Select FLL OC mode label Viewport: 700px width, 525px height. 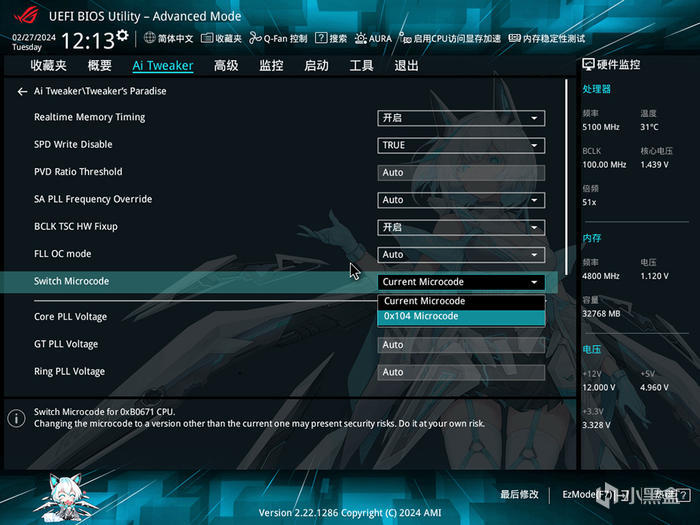click(x=62, y=254)
